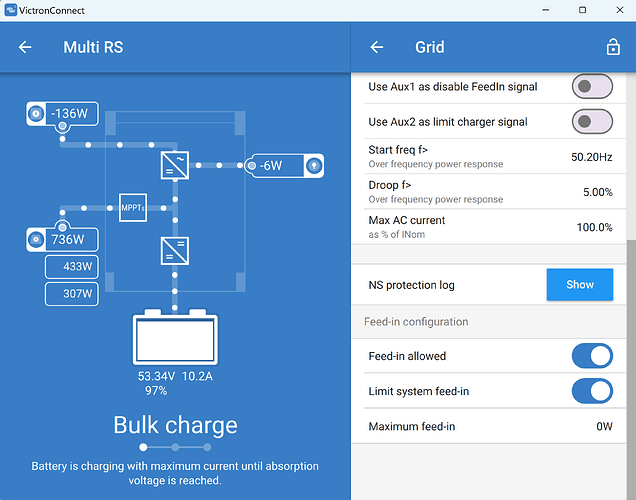Edit Max AC current value 100.0%
636x500 pixels.
tap(594, 227)
